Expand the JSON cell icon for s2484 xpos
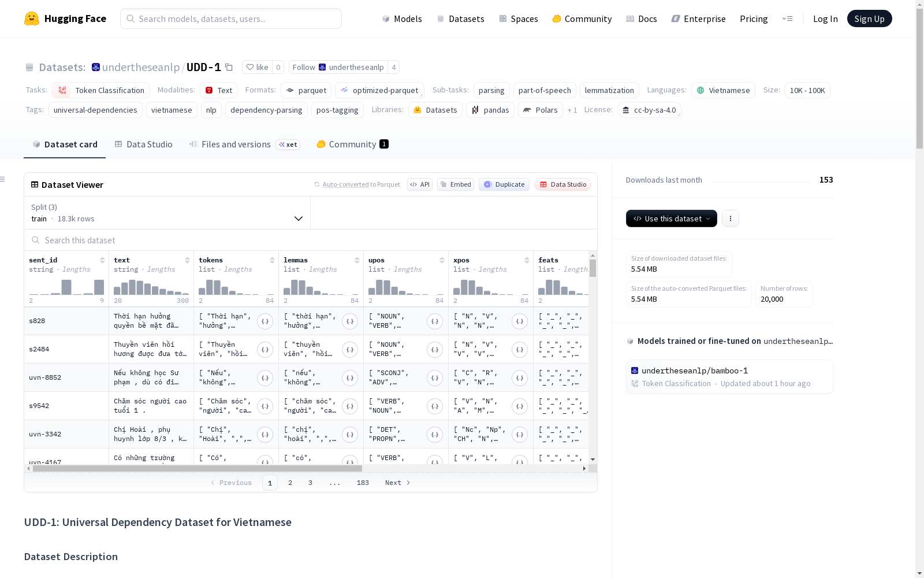The image size is (924, 578). (520, 350)
